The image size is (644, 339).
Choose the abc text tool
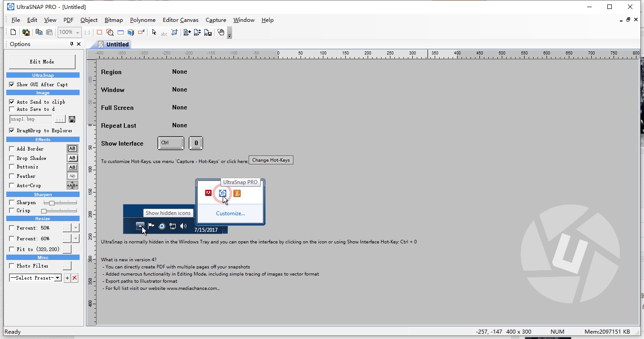(164, 33)
